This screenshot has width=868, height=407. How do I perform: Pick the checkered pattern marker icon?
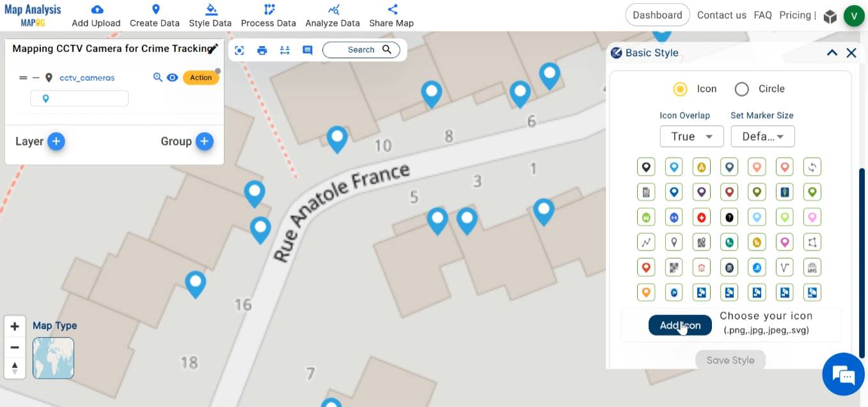[x=674, y=268]
